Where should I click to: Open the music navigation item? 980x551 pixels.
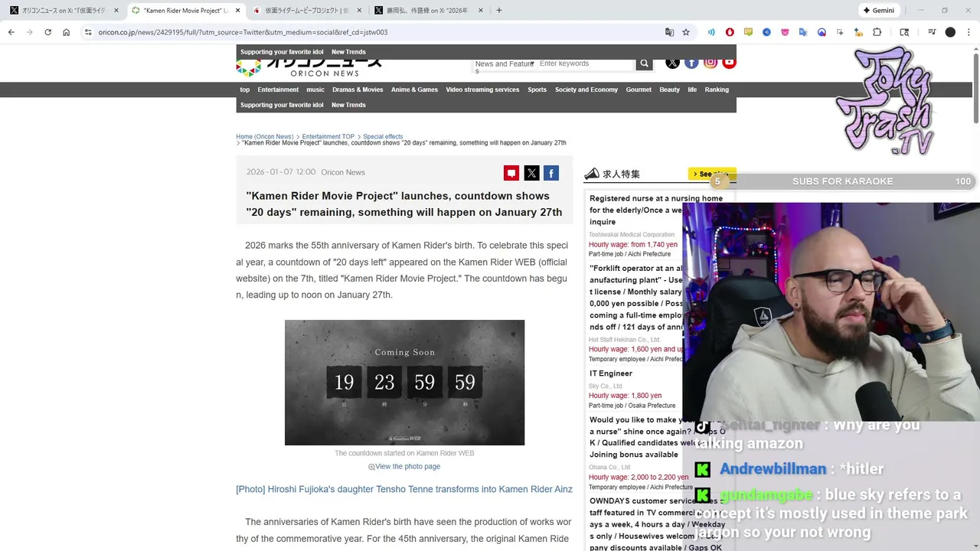pos(315,90)
